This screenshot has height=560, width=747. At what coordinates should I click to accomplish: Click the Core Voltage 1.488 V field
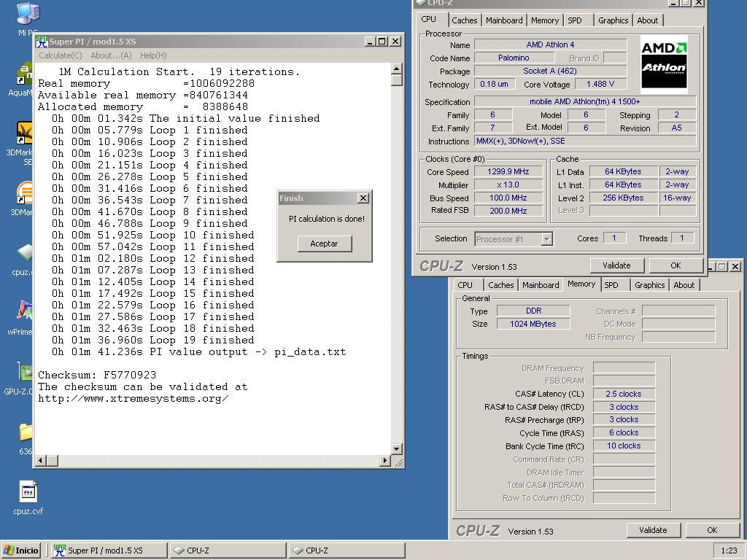pos(600,85)
